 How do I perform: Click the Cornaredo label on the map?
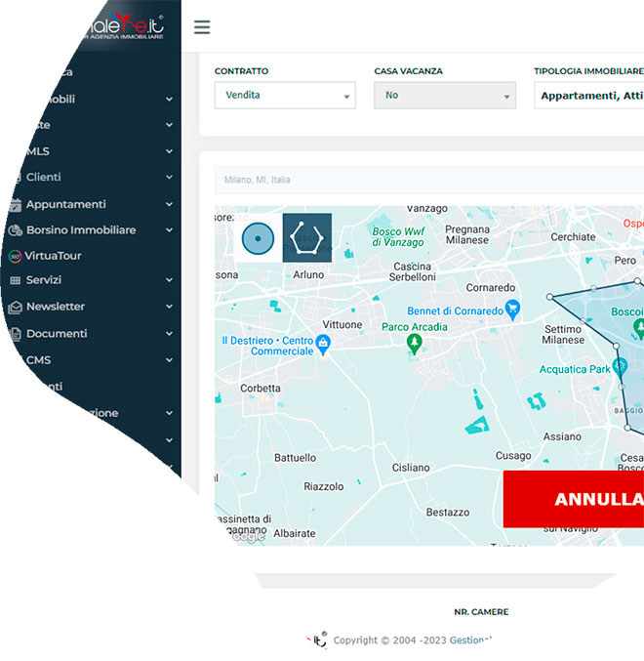pyautogui.click(x=490, y=288)
